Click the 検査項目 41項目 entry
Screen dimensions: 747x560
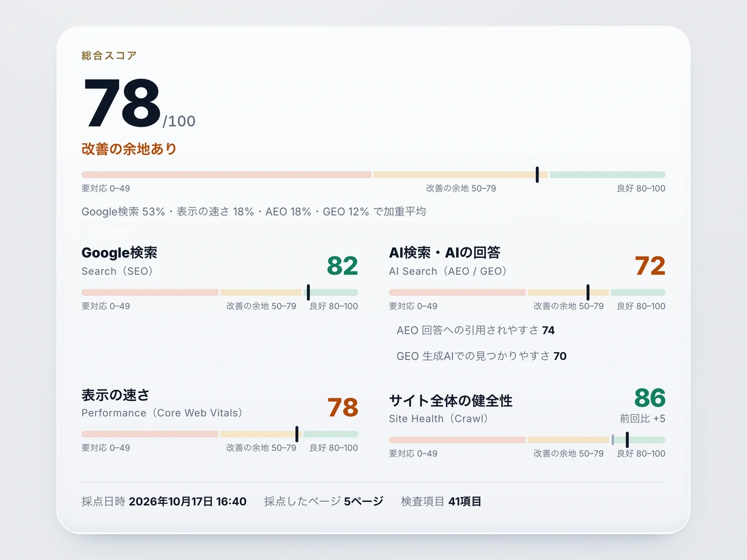(x=441, y=502)
